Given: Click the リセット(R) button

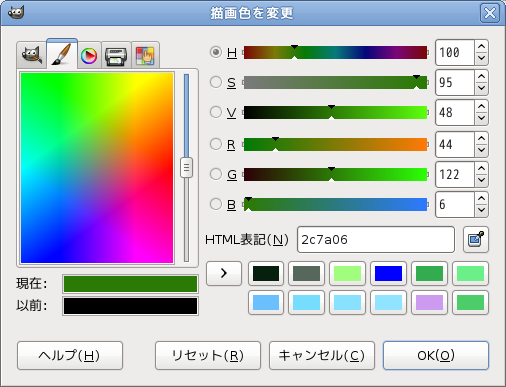Looking at the screenshot, I should 208,355.
